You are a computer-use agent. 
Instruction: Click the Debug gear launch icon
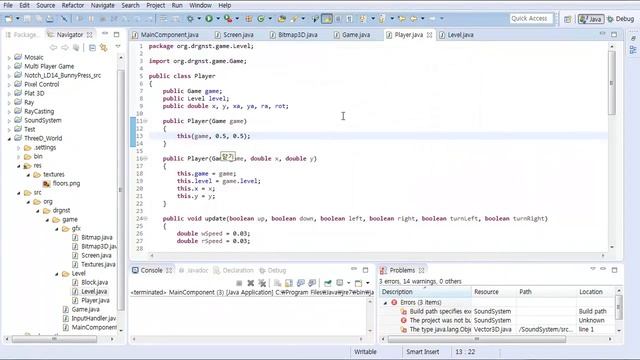tap(190, 19)
